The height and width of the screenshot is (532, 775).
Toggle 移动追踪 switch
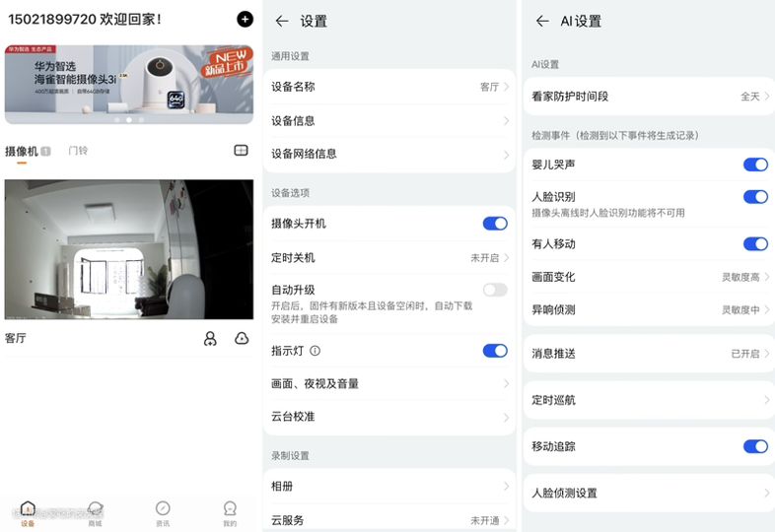click(755, 446)
